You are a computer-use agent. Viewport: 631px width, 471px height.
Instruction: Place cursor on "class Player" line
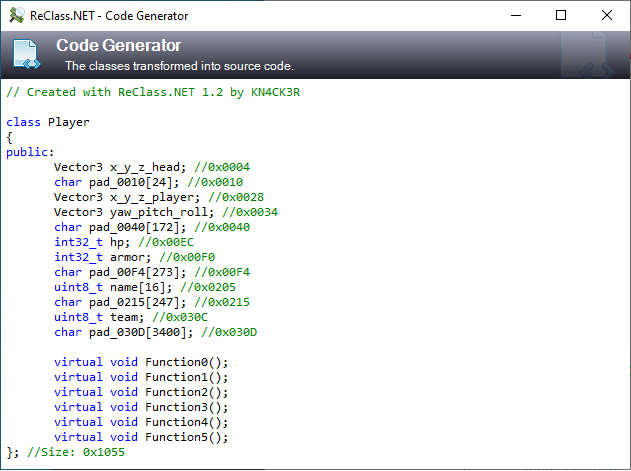coord(48,122)
